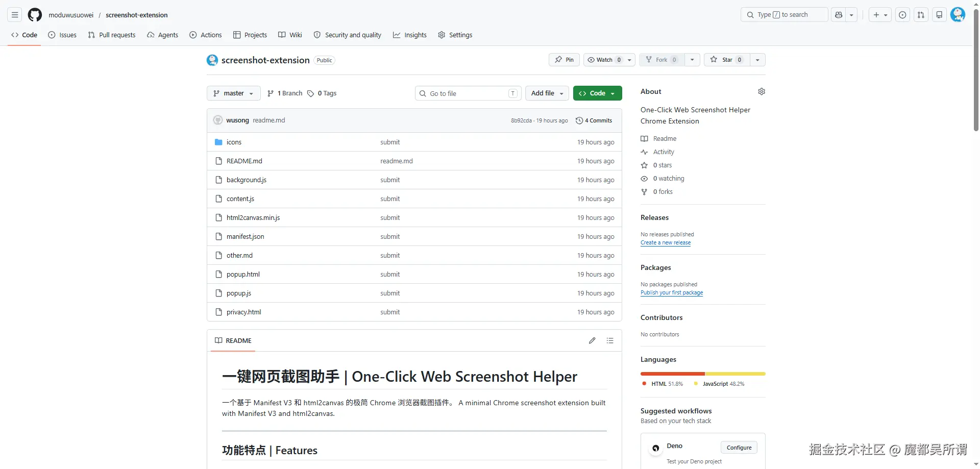View the 0 Tags link
This screenshot has height=469, width=980.
click(322, 93)
